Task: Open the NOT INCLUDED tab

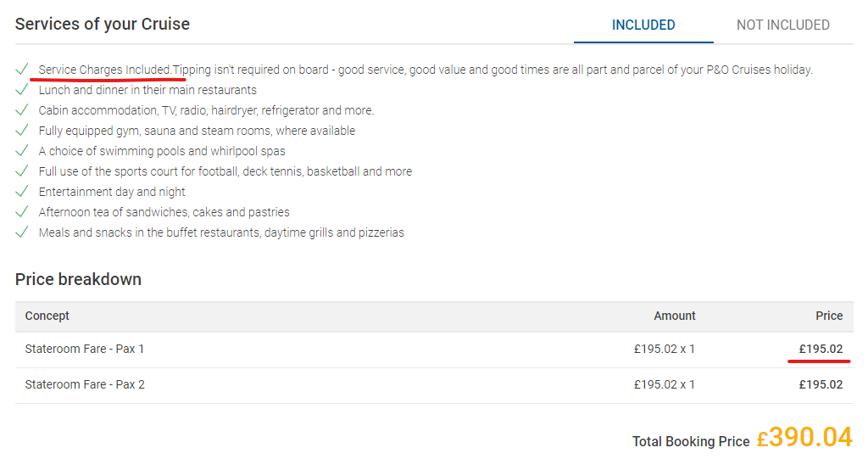Action: pyautogui.click(x=782, y=25)
